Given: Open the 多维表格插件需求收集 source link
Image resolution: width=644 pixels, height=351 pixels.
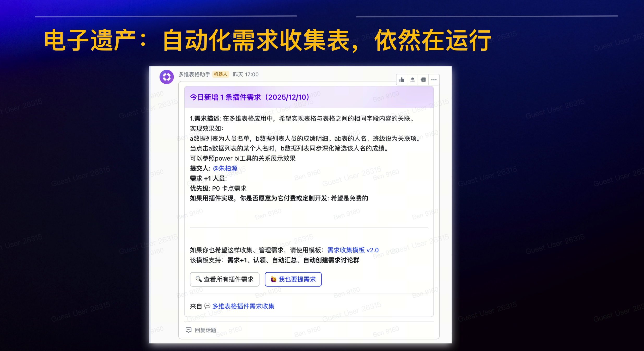Looking at the screenshot, I should 243,306.
